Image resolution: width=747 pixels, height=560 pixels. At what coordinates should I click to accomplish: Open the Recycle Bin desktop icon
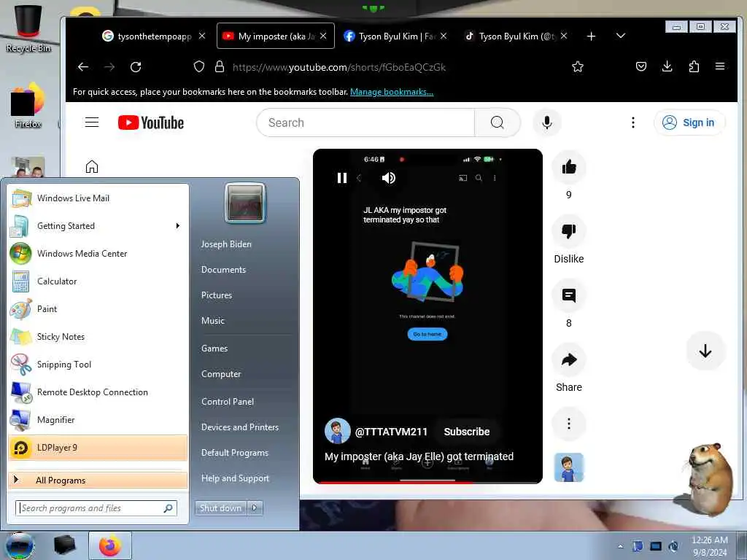click(28, 28)
